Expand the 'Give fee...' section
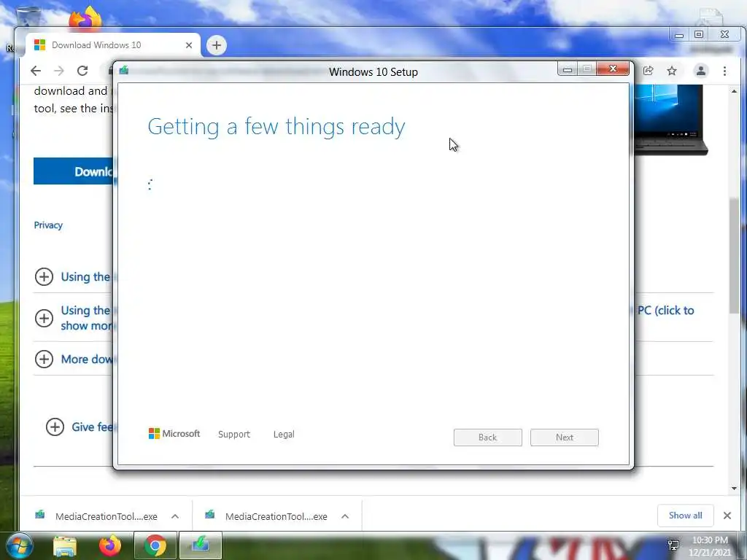This screenshot has width=747, height=560. point(55,427)
